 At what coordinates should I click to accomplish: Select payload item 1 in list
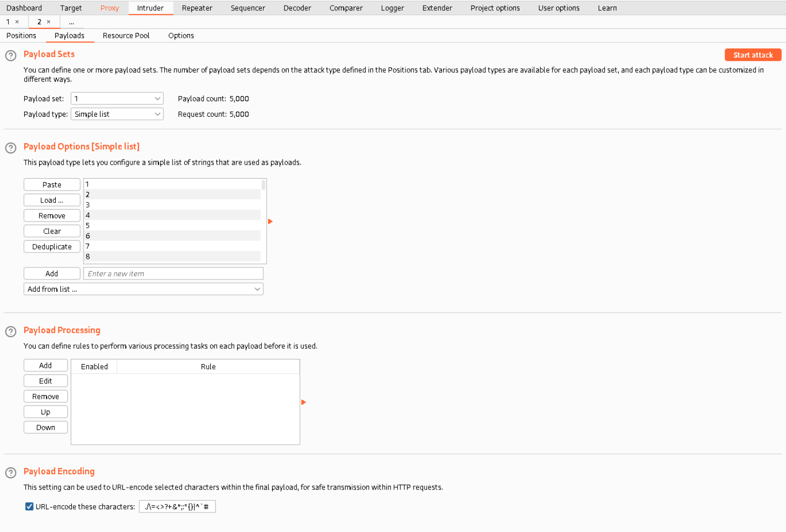(x=172, y=184)
